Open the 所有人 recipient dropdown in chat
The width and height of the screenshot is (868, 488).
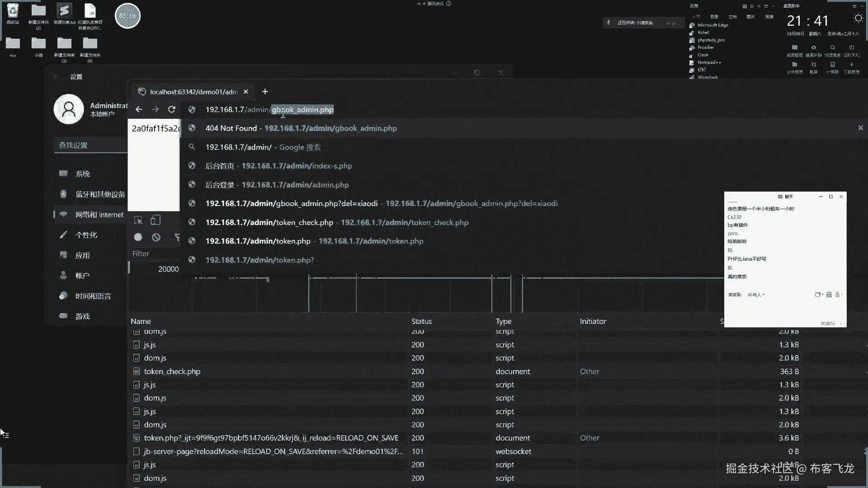click(x=756, y=295)
